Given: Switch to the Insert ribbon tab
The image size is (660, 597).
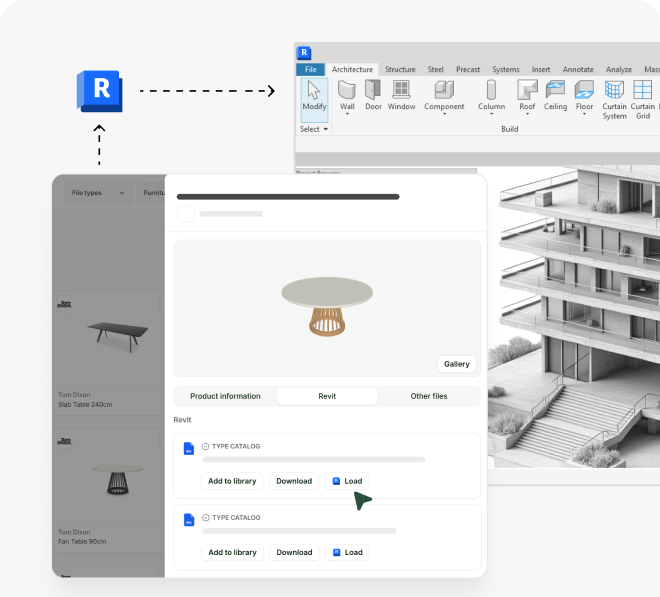Looking at the screenshot, I should 540,69.
